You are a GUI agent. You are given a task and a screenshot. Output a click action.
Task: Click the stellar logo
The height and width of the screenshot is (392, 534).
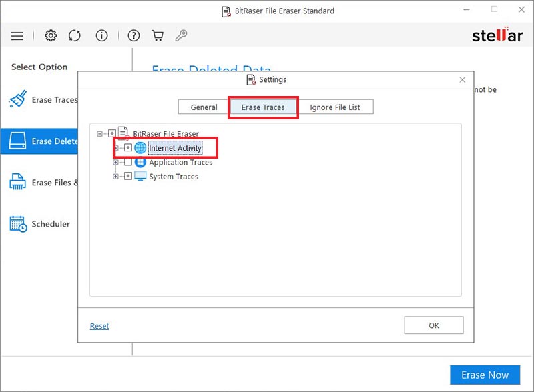(x=497, y=35)
